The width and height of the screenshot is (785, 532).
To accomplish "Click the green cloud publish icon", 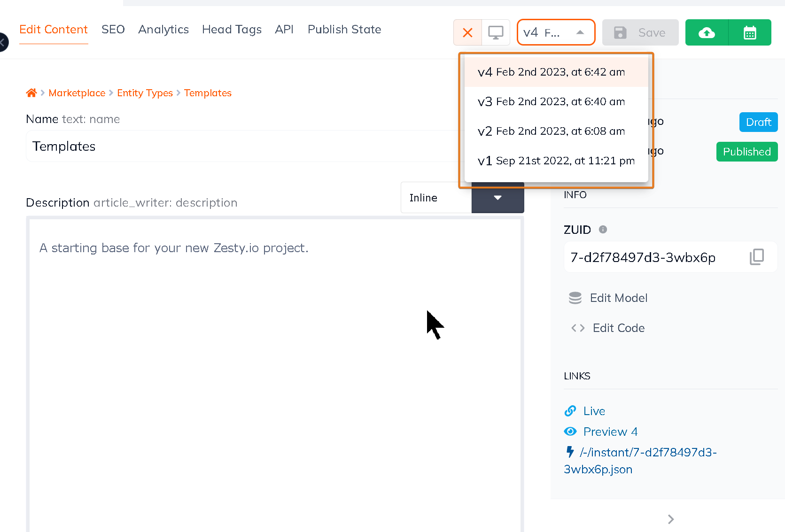I will click(707, 32).
